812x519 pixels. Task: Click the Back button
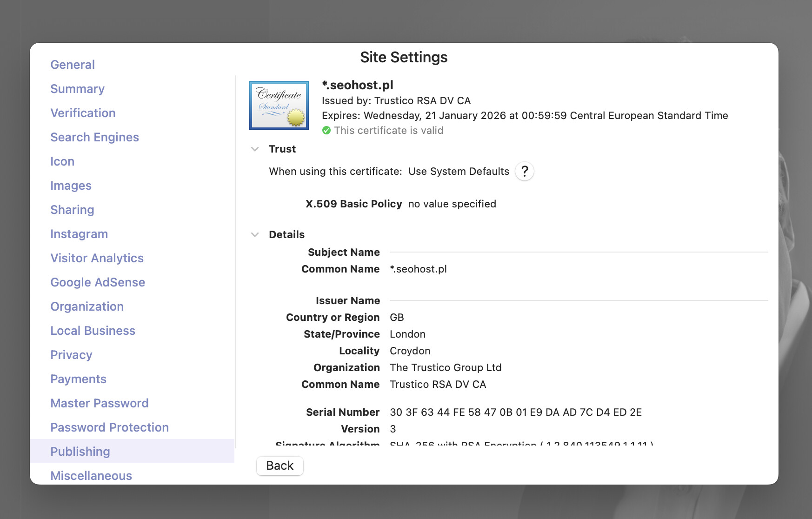click(280, 466)
